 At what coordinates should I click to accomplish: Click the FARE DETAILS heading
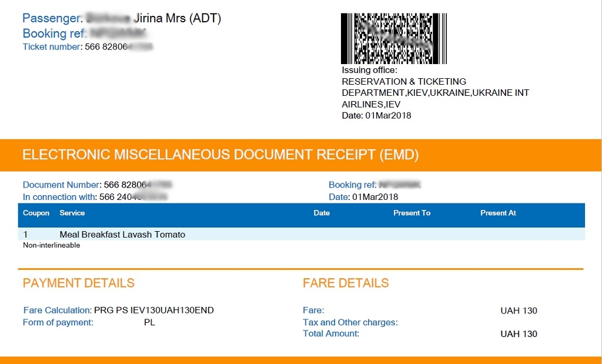(x=346, y=283)
